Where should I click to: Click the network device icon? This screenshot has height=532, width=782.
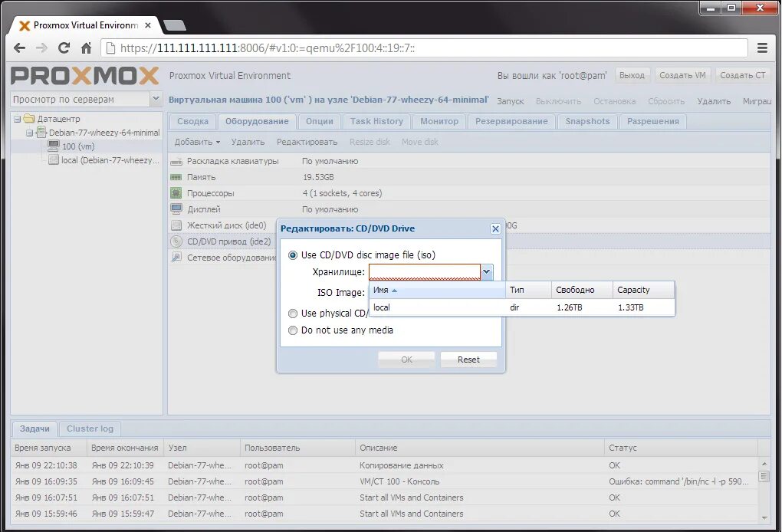[176, 258]
